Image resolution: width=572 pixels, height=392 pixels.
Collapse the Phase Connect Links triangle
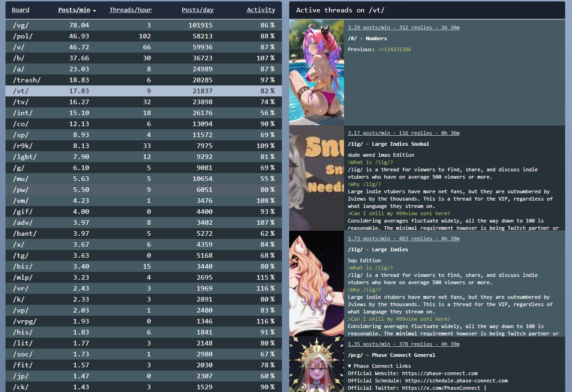350,366
